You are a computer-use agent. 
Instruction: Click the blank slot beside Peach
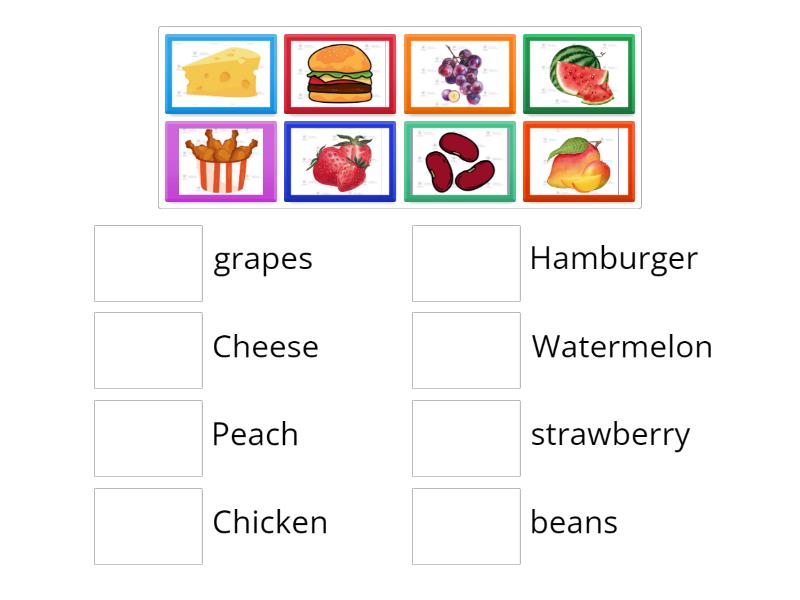pyautogui.click(x=148, y=438)
